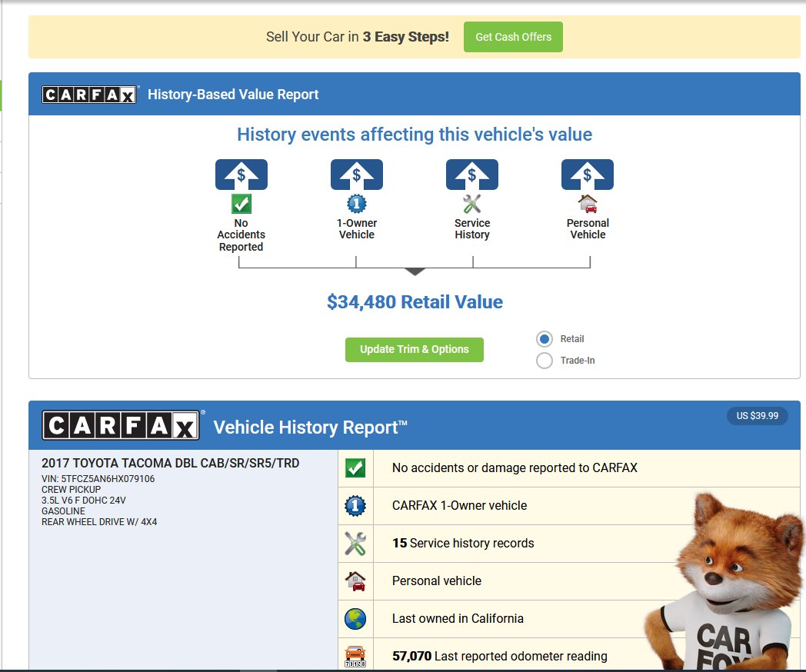Click the '3.5L V6 F DOHC 24V' engine text
806x672 pixels.
coord(84,501)
